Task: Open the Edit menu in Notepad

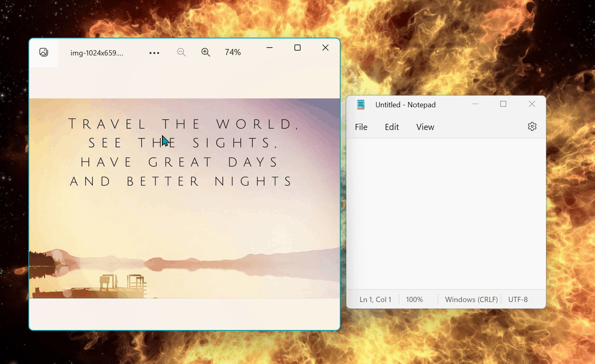Action: tap(392, 127)
